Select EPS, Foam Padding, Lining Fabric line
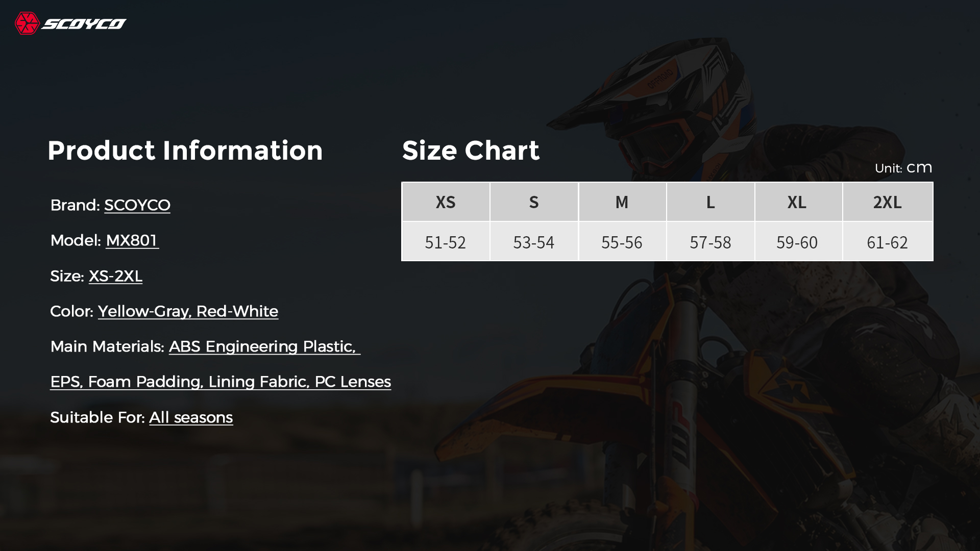 pyautogui.click(x=220, y=382)
